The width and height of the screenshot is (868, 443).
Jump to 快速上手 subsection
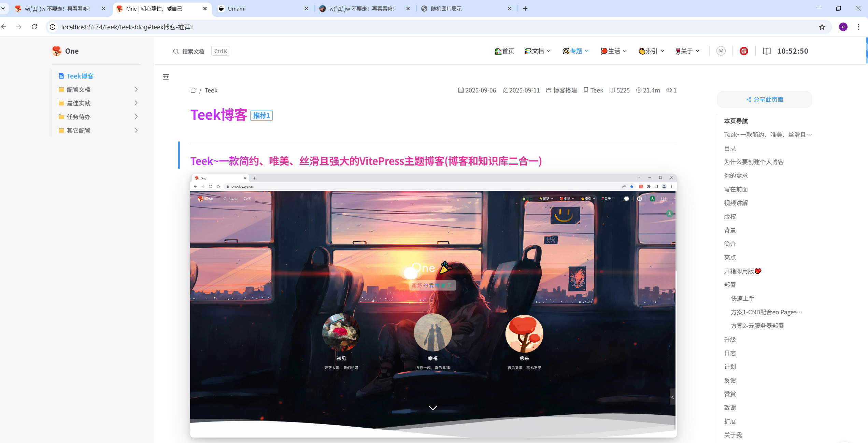click(743, 298)
